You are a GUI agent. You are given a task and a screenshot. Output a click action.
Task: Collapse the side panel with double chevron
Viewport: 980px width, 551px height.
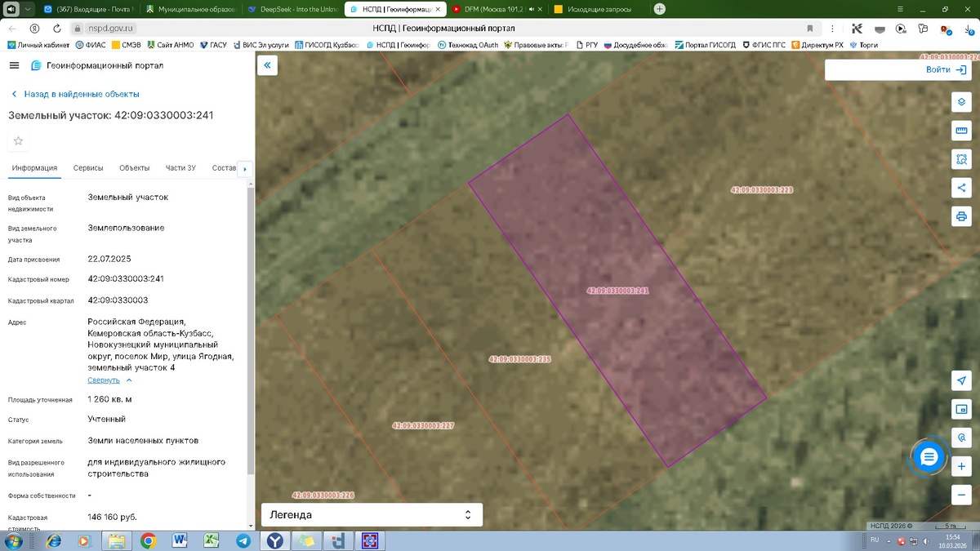267,65
